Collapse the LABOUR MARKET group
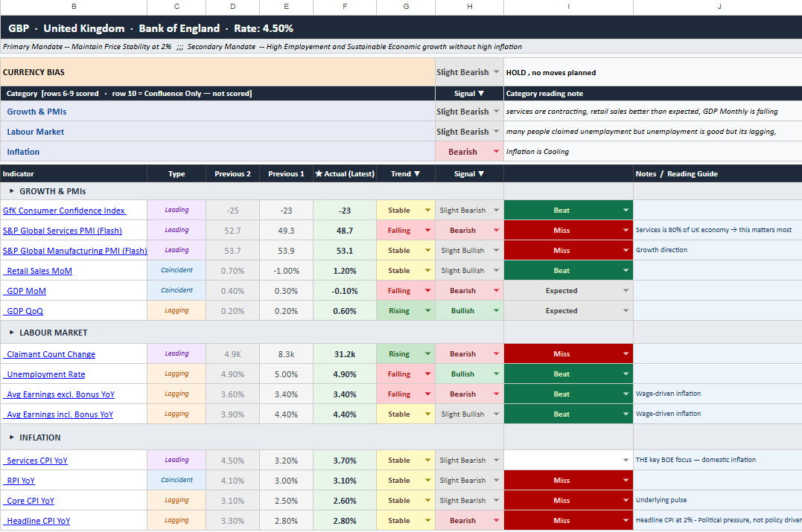This screenshot has width=802, height=532. (12, 332)
